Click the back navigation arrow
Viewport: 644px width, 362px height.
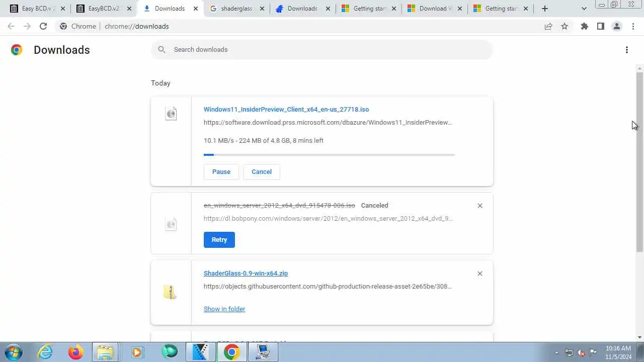[11, 26]
